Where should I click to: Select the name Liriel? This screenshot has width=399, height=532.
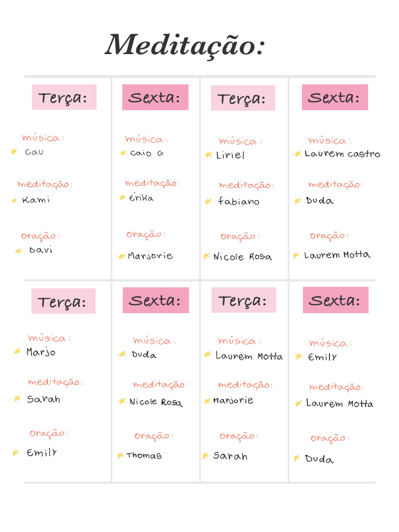(x=230, y=155)
